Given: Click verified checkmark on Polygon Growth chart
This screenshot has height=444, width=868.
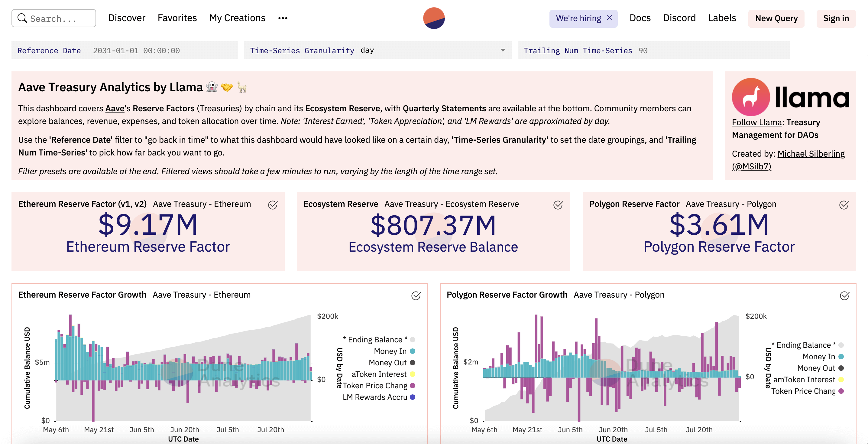Looking at the screenshot, I should pos(844,296).
